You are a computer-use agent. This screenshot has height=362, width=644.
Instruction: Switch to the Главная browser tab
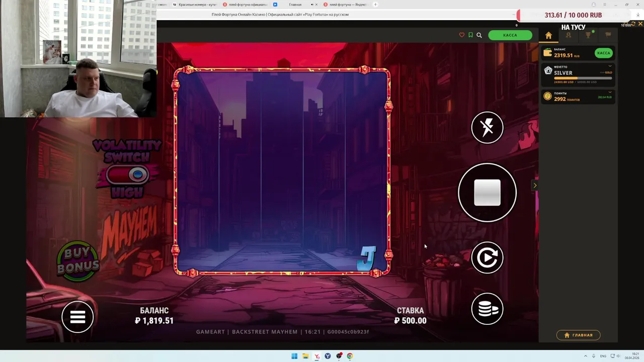pos(294,5)
